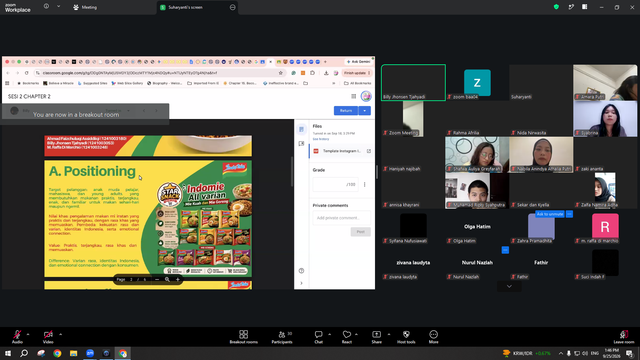The height and width of the screenshot is (360, 640).
Task: Click the green encryption shield icon
Action: 556,7
